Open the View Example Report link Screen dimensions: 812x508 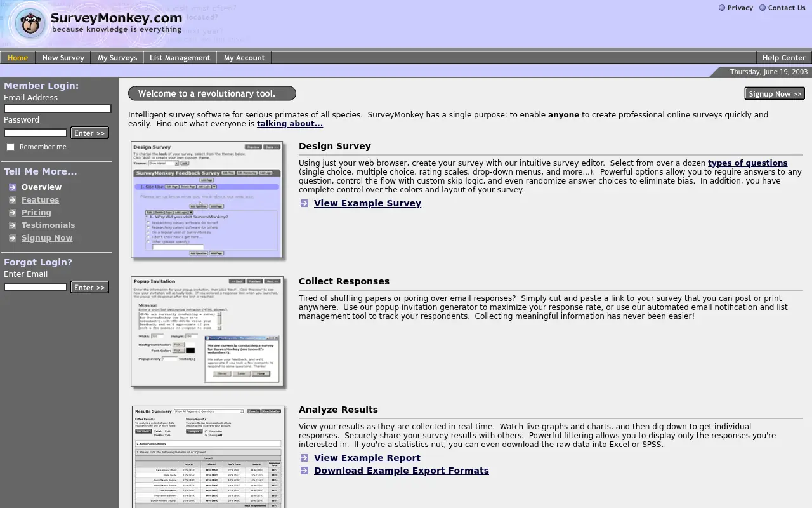point(367,458)
